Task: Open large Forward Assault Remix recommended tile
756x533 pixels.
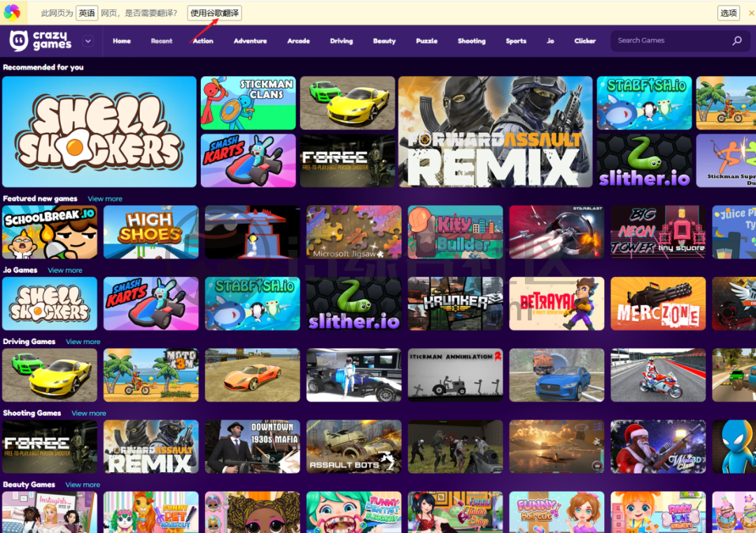Action: [496, 132]
